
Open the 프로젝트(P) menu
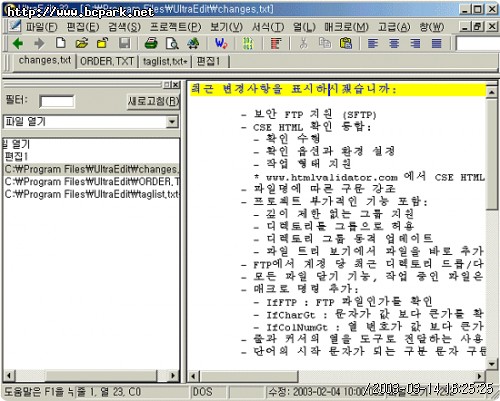pyautogui.click(x=175, y=27)
